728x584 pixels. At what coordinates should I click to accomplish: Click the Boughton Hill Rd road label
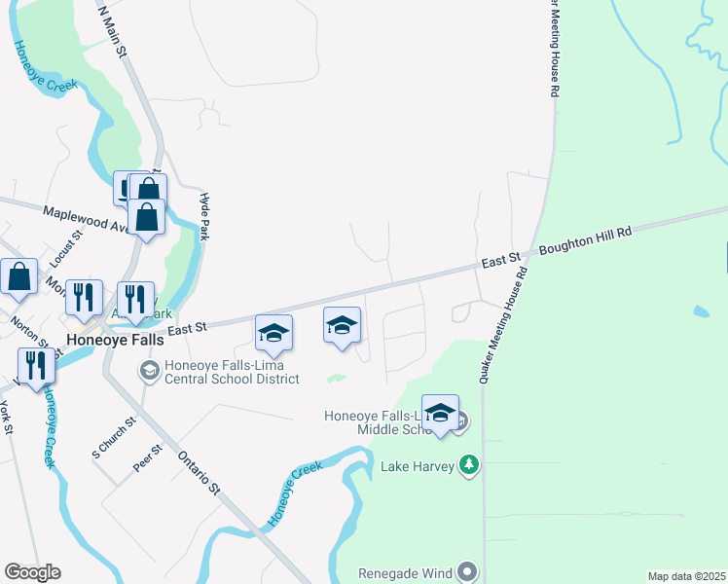[x=586, y=240]
